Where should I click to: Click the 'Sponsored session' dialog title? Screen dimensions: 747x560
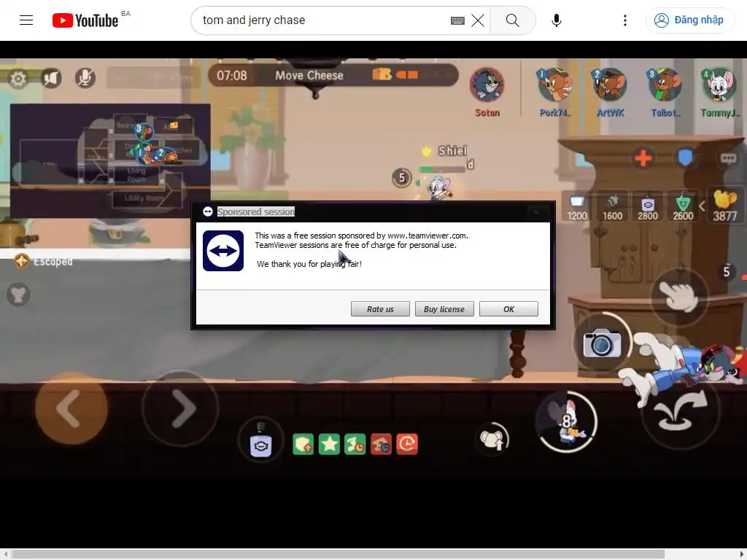[256, 212]
